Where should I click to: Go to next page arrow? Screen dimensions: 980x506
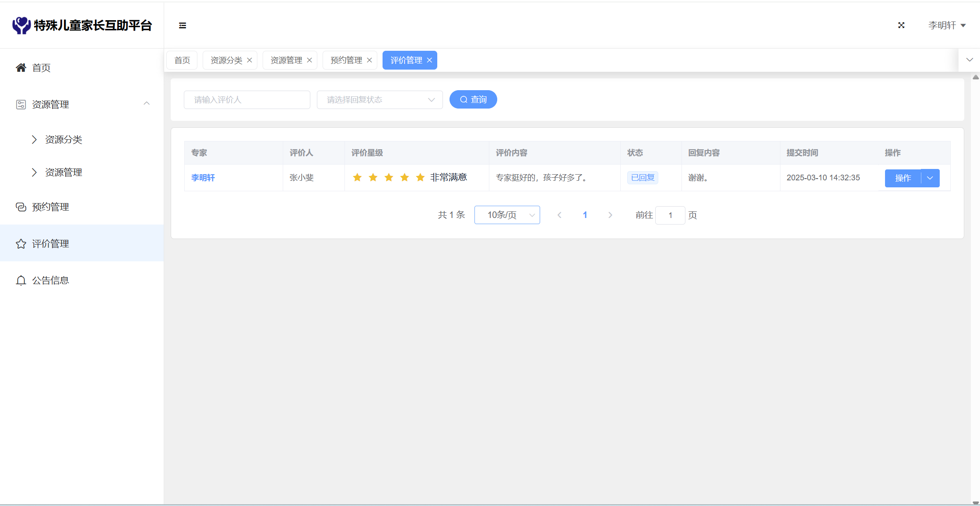(610, 215)
